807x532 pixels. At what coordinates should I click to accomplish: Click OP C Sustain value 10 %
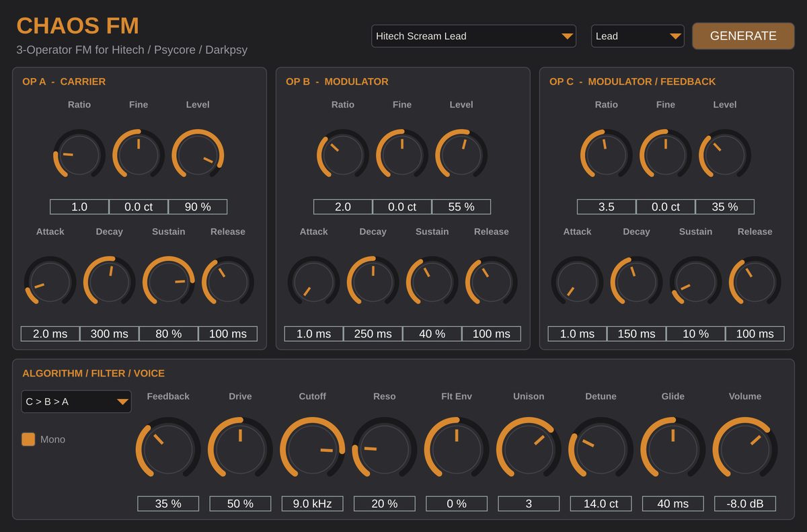(696, 334)
